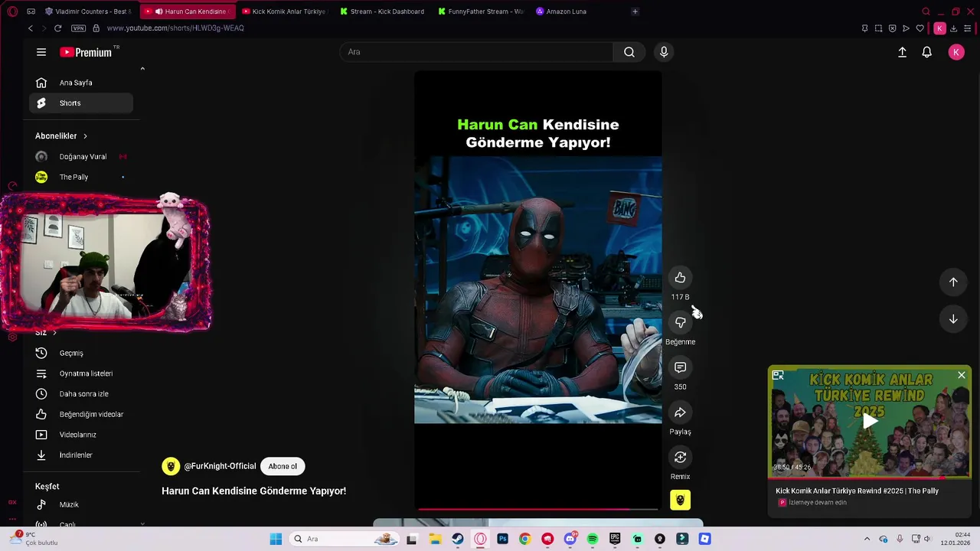This screenshot has width=980, height=551.
Task: Expand the miniplayer with its corner icon
Action: coord(778,375)
